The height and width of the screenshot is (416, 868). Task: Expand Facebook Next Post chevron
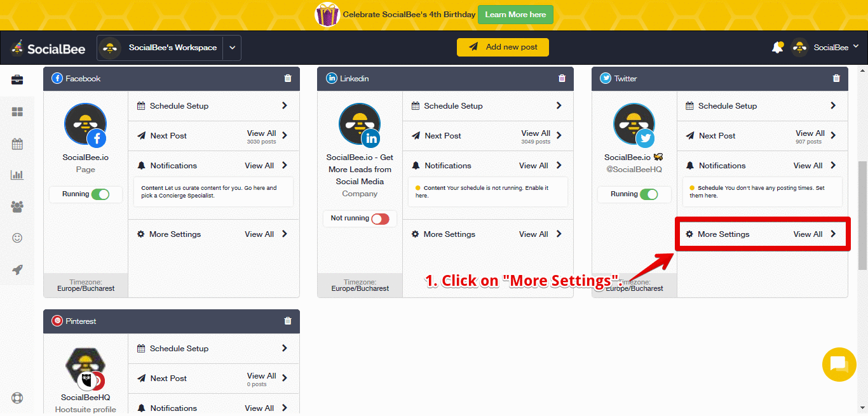(285, 135)
